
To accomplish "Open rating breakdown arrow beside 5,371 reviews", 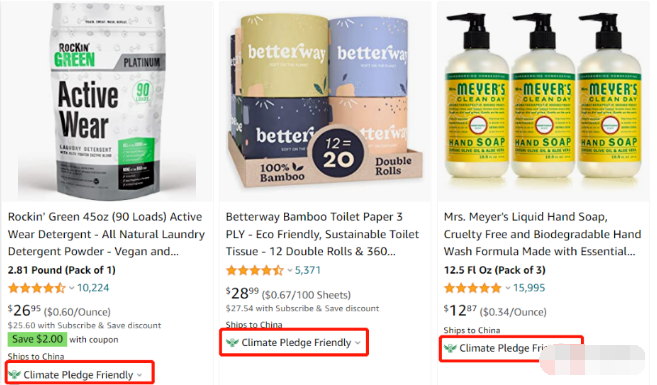I will tap(289, 270).
